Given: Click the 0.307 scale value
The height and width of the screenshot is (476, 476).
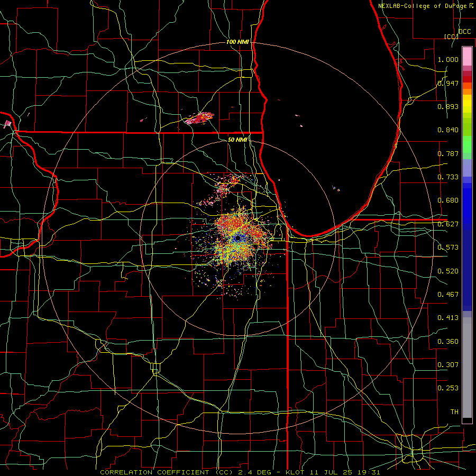Looking at the screenshot, I should click(448, 365).
